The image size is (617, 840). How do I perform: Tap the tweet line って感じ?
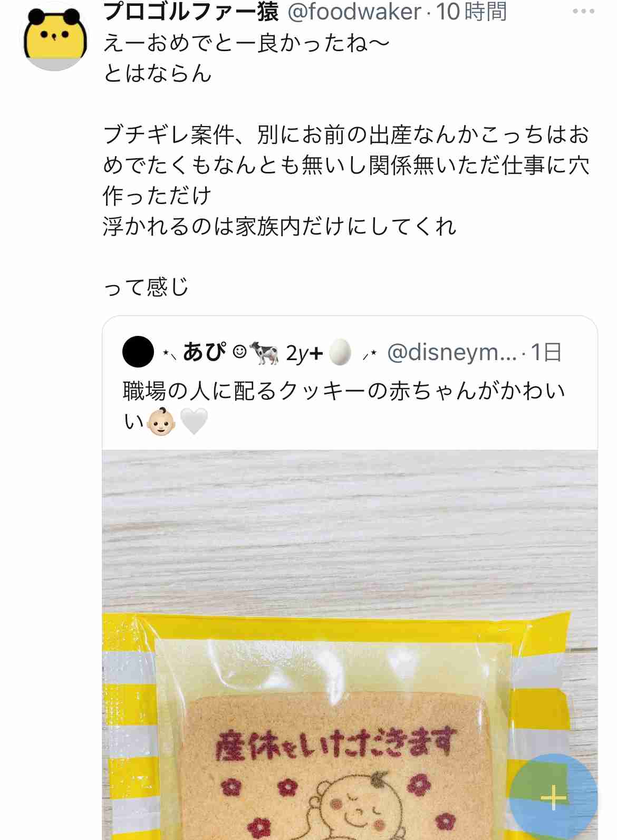tap(146, 287)
